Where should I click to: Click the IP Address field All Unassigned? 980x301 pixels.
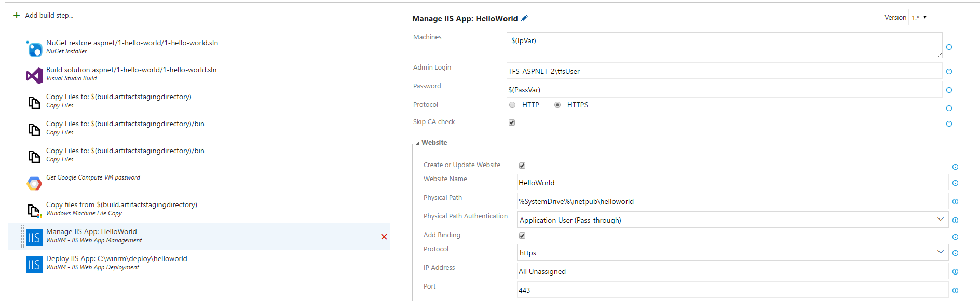[732, 271]
